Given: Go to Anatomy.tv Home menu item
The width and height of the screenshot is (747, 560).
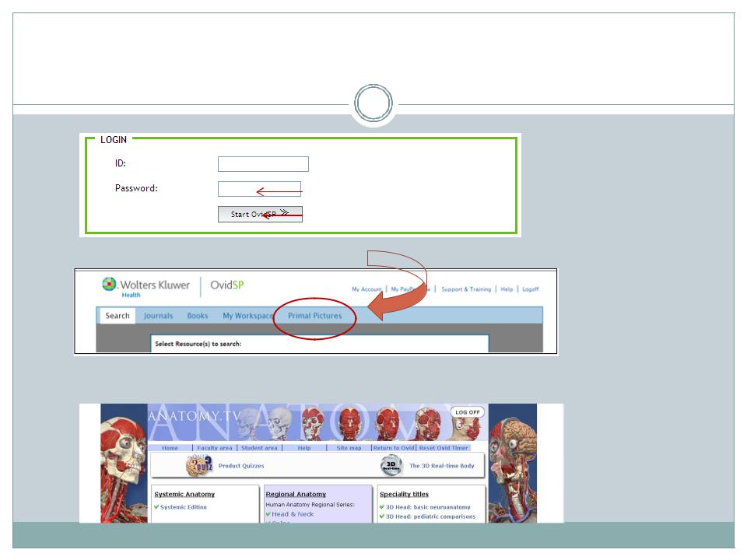Looking at the screenshot, I should pyautogui.click(x=170, y=448).
